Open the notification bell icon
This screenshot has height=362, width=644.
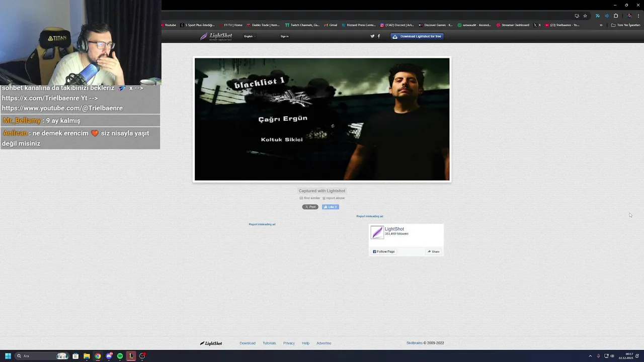tap(637, 356)
